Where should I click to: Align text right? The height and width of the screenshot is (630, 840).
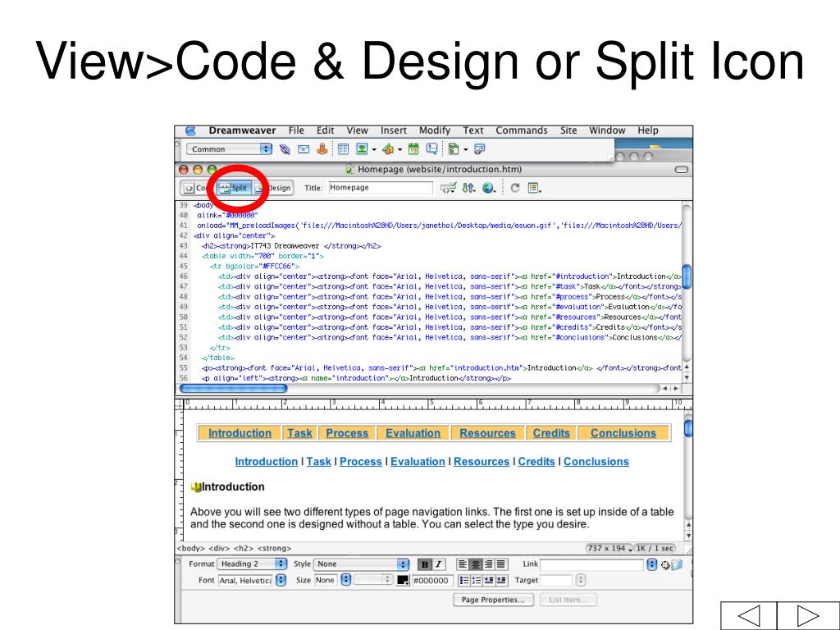(488, 564)
